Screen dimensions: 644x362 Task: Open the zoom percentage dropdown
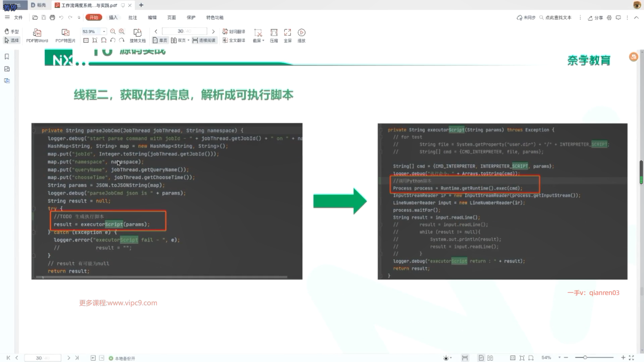pyautogui.click(x=104, y=32)
